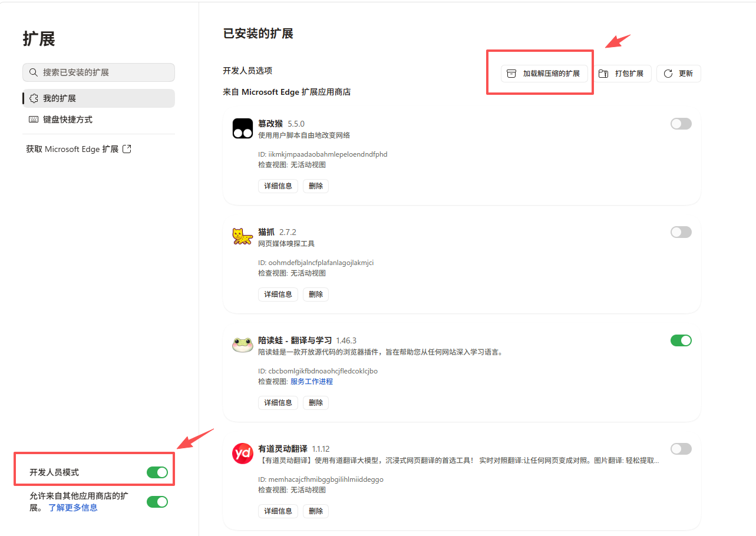Disable the 陪读蛙 extension toggle
756x536 pixels.
pyautogui.click(x=681, y=340)
